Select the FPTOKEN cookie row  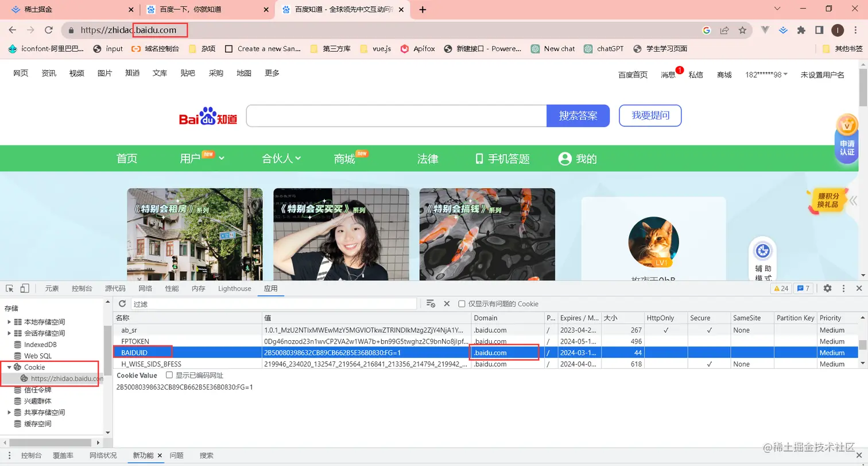pyautogui.click(x=486, y=341)
